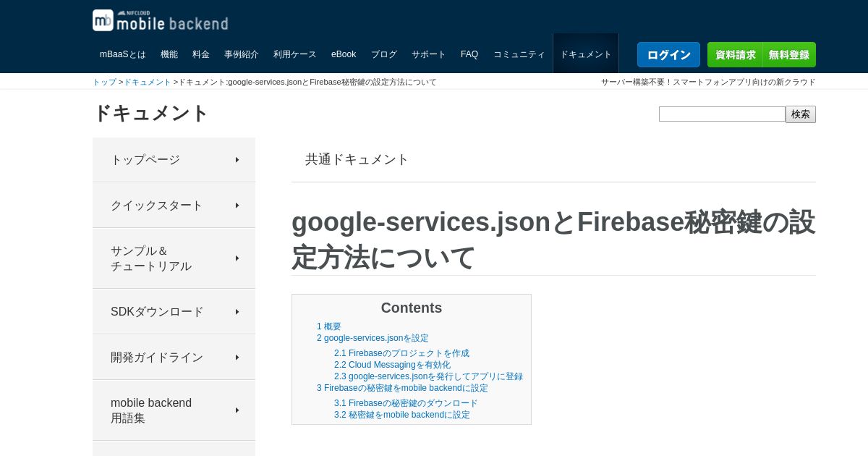The image size is (868, 456).
Task: Click the 検索 search button
Action: (x=801, y=114)
